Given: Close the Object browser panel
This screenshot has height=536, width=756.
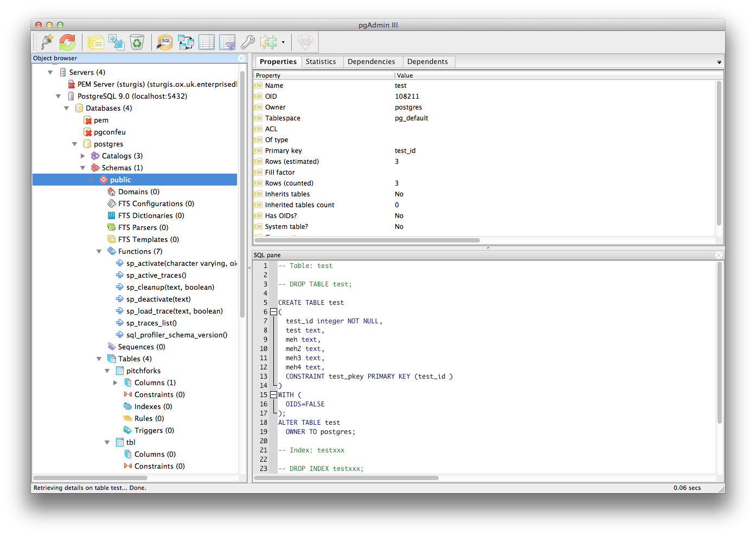Looking at the screenshot, I should coord(241,58).
